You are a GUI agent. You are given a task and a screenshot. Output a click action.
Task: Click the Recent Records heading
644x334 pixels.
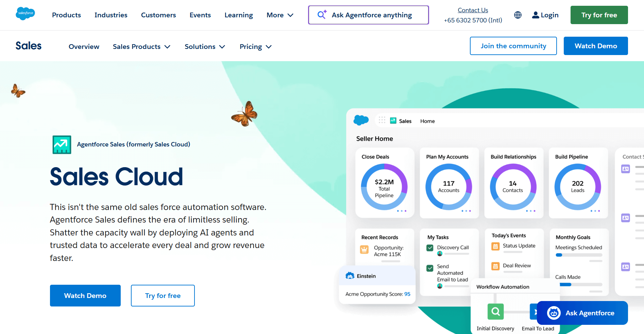(380, 237)
